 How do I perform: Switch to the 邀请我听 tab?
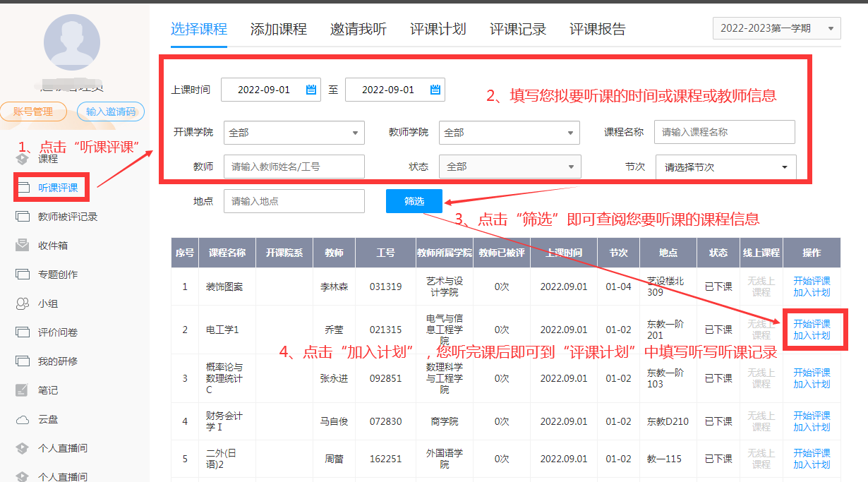point(358,29)
